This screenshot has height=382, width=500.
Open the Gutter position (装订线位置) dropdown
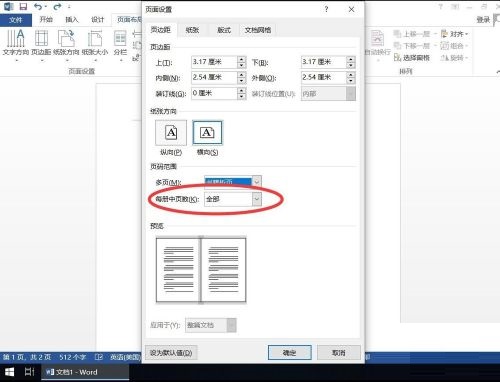pyautogui.click(x=351, y=94)
